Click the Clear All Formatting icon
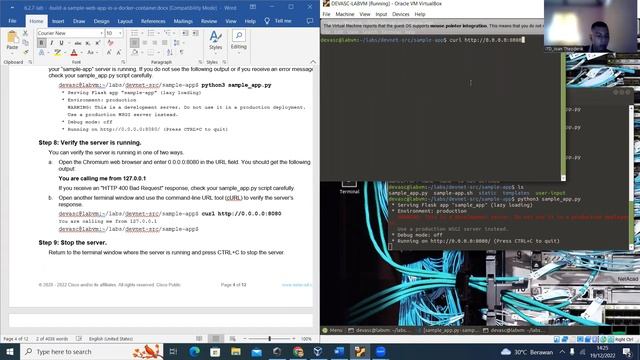Image resolution: width=640 pixels, height=360 pixels. (110, 42)
